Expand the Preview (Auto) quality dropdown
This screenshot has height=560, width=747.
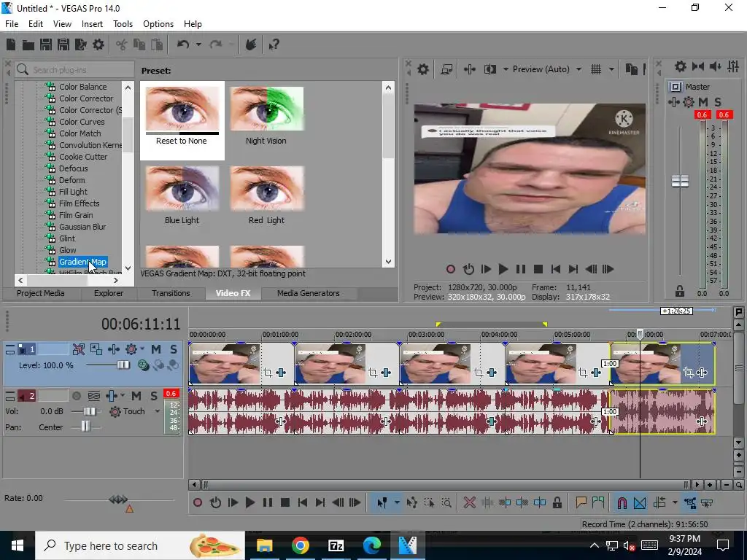[578, 69]
